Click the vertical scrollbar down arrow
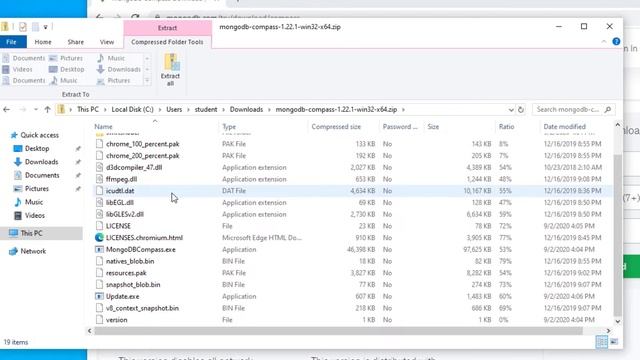The image size is (640, 360). (x=617, y=321)
